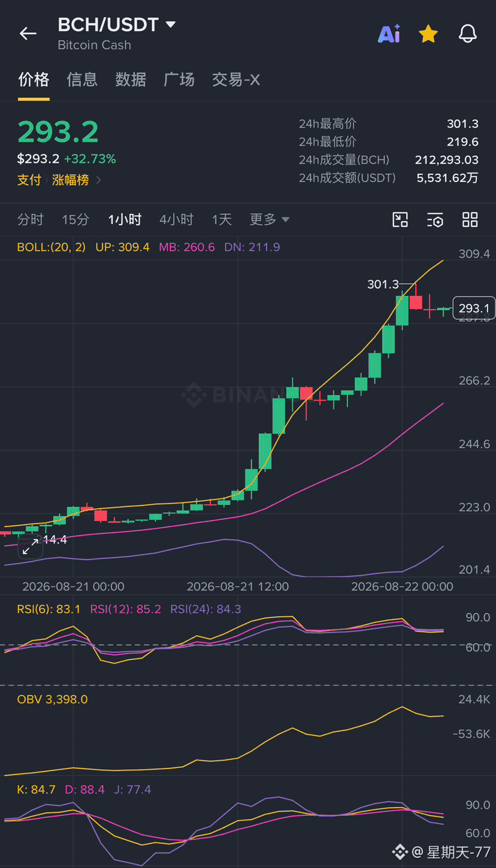Screen dimensions: 496x868
Task: Click the 24h最高价 label
Action: pos(328,124)
